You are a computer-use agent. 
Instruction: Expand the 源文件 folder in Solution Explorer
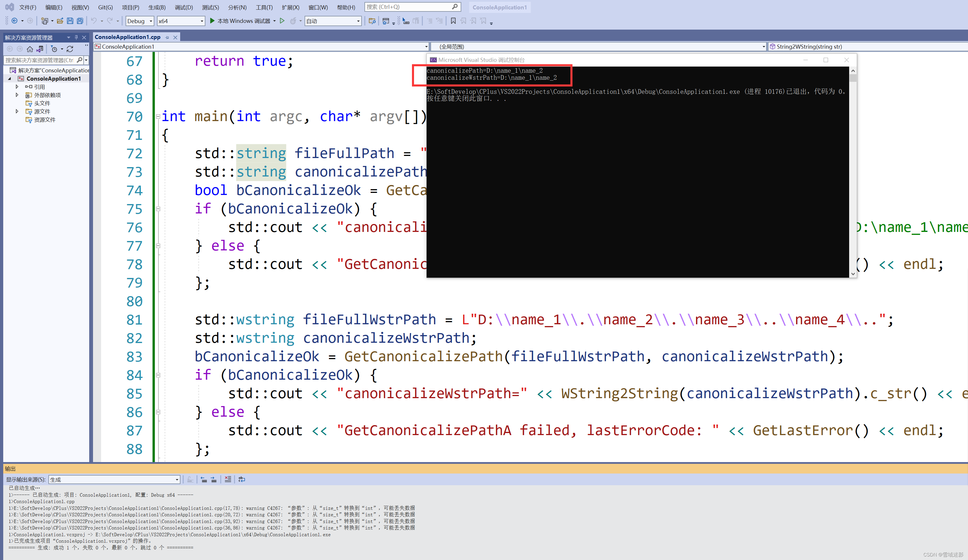tap(17, 111)
